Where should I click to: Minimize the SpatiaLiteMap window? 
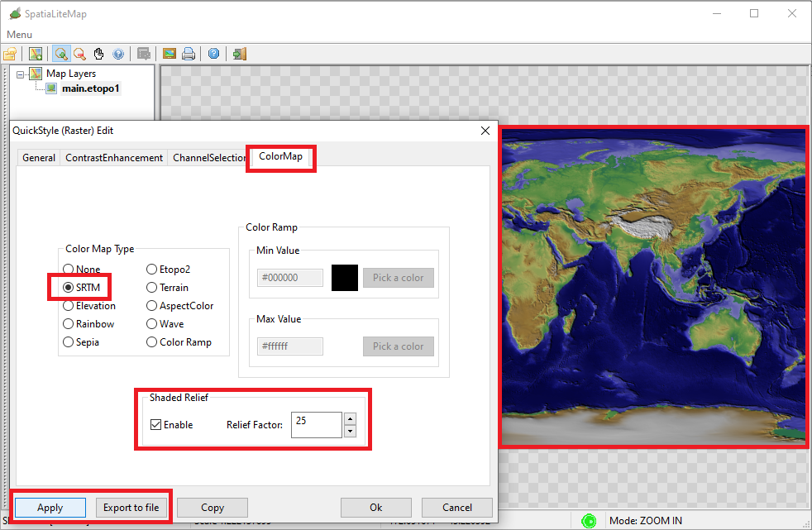[x=717, y=13]
